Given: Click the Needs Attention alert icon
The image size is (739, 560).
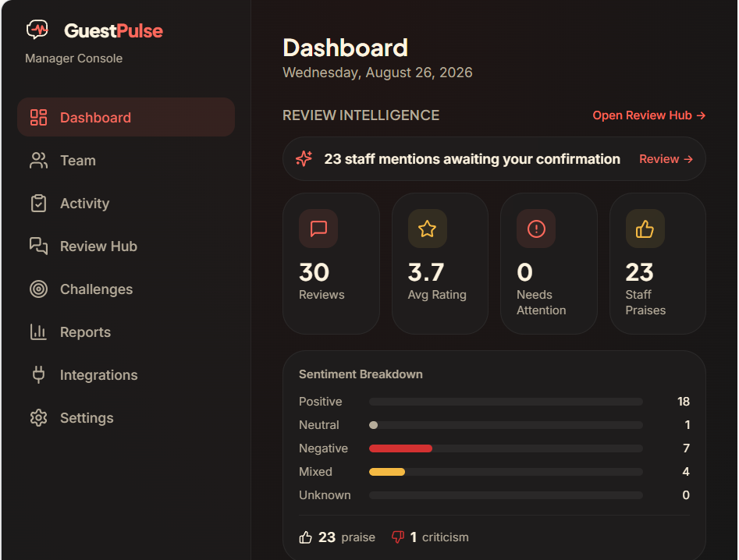Looking at the screenshot, I should pos(536,229).
